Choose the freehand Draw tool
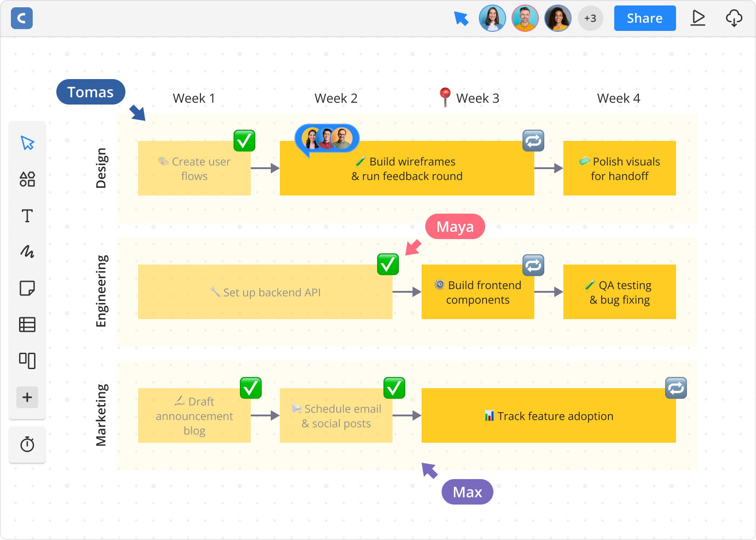This screenshot has height=540, width=756. (27, 252)
